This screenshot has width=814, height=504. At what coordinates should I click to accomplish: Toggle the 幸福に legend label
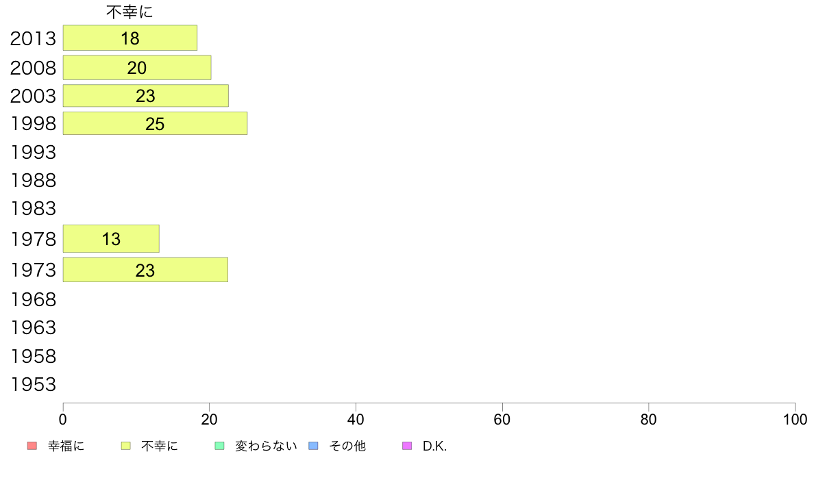(66, 446)
